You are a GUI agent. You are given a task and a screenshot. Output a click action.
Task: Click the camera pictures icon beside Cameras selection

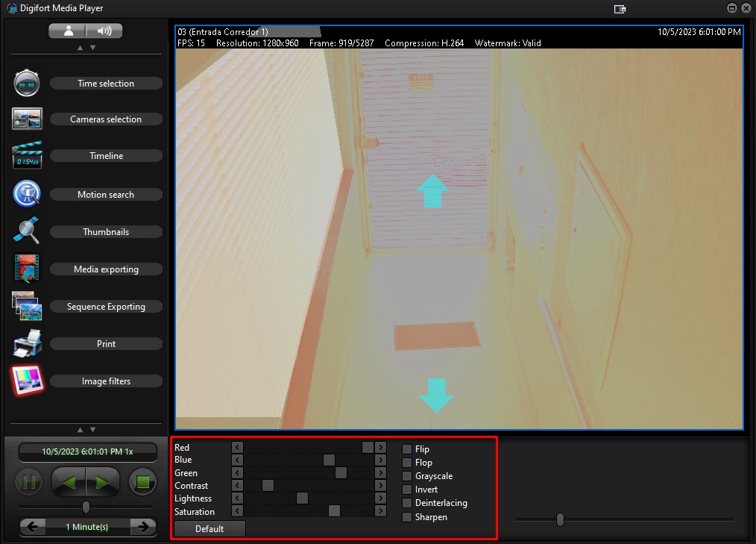coord(27,119)
